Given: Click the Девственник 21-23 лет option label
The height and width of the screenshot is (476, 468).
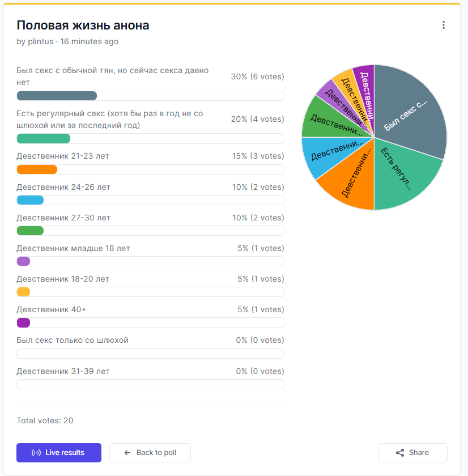Looking at the screenshot, I should (63, 156).
